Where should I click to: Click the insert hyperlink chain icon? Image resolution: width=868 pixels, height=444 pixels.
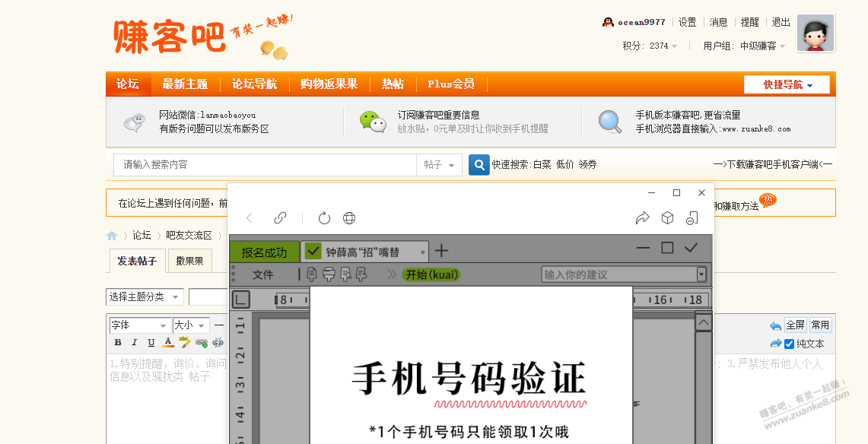(202, 342)
